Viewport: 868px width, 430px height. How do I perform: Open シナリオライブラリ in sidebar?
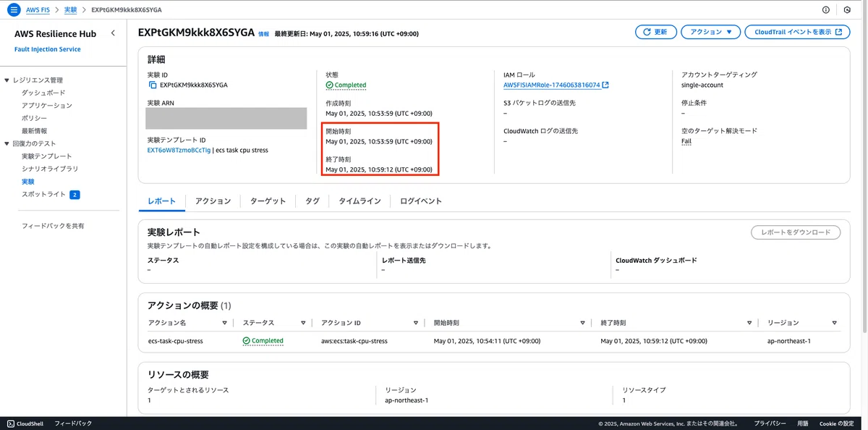(50, 169)
